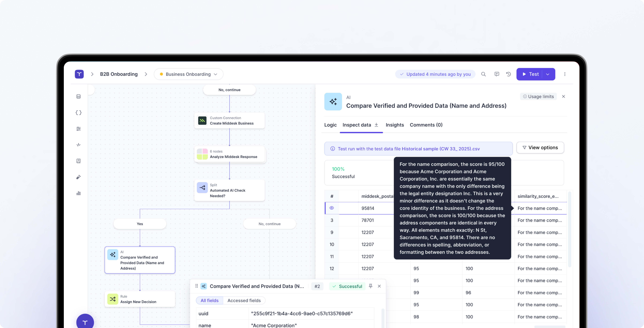644x328 pixels.
Task: Open the database icon in the left sidebar
Action: pyautogui.click(x=79, y=96)
